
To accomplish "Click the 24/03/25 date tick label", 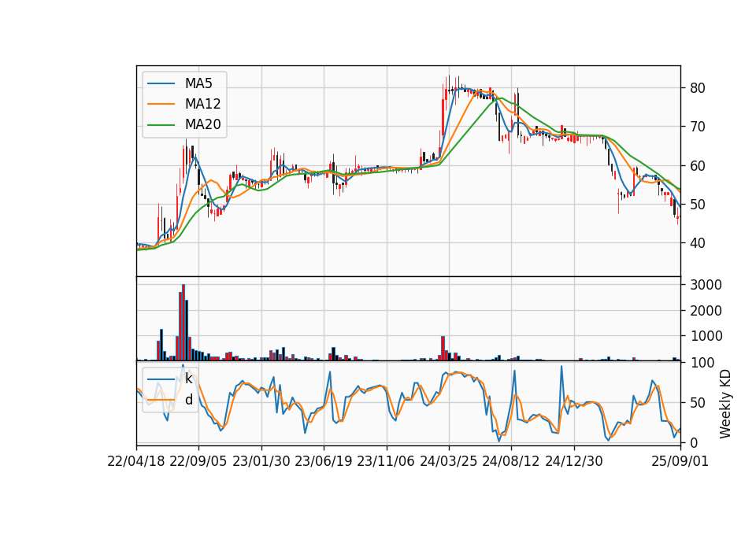I will coord(449,461).
